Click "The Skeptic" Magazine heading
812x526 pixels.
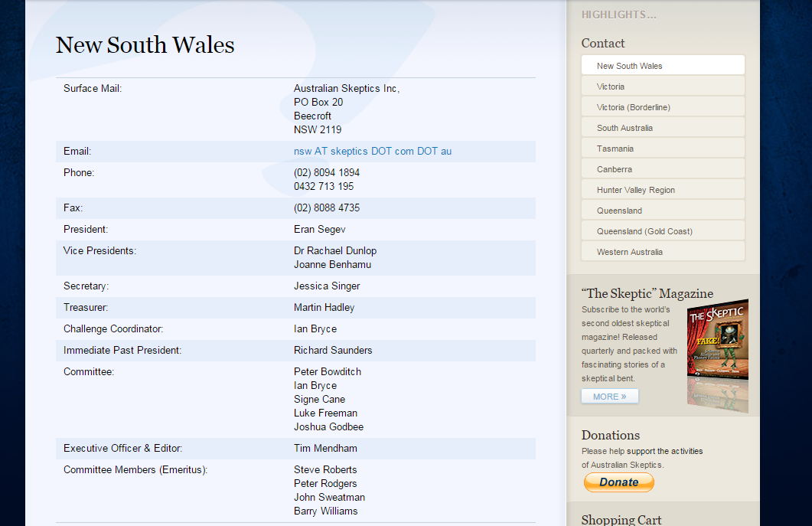pyautogui.click(x=647, y=293)
